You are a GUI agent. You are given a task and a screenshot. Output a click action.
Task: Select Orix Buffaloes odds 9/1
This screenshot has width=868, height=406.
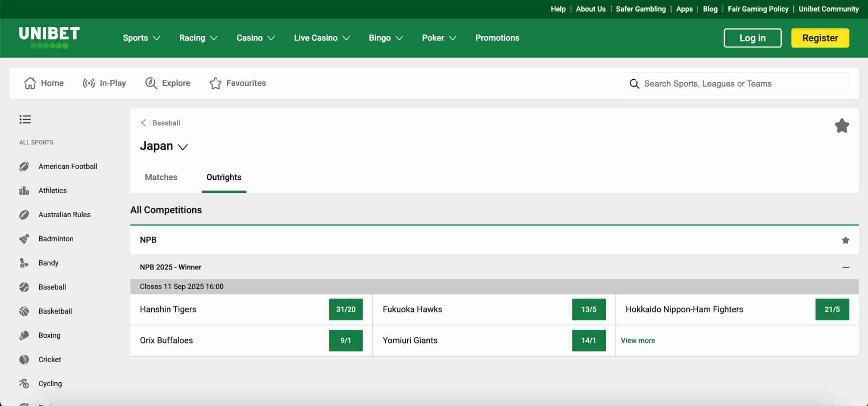tap(346, 340)
